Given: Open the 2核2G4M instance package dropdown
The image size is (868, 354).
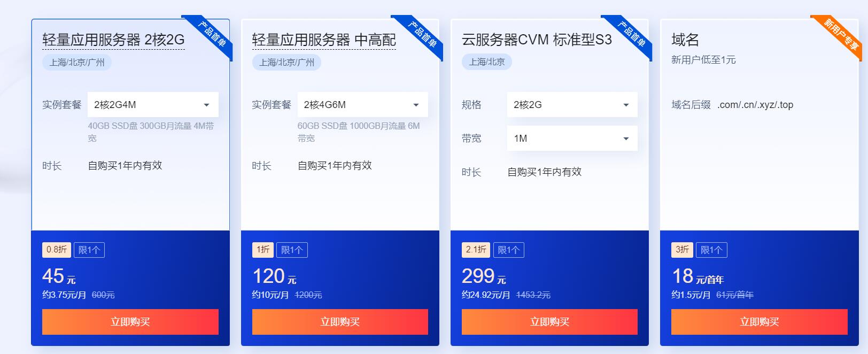Looking at the screenshot, I should tap(153, 105).
